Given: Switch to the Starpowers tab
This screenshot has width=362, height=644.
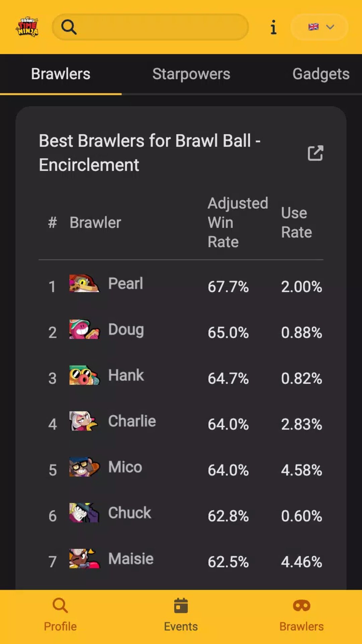Looking at the screenshot, I should click(x=191, y=74).
